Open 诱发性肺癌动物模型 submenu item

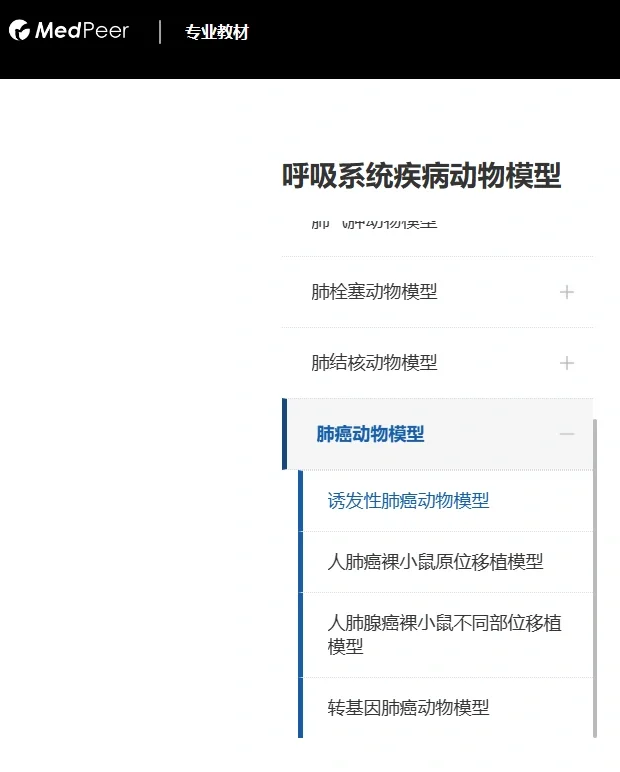pos(448,501)
